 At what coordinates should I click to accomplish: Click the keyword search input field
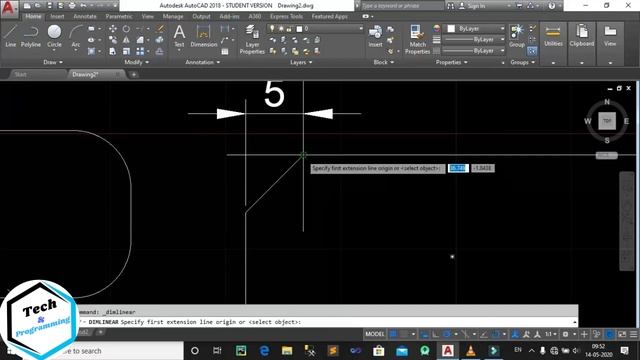(402, 6)
